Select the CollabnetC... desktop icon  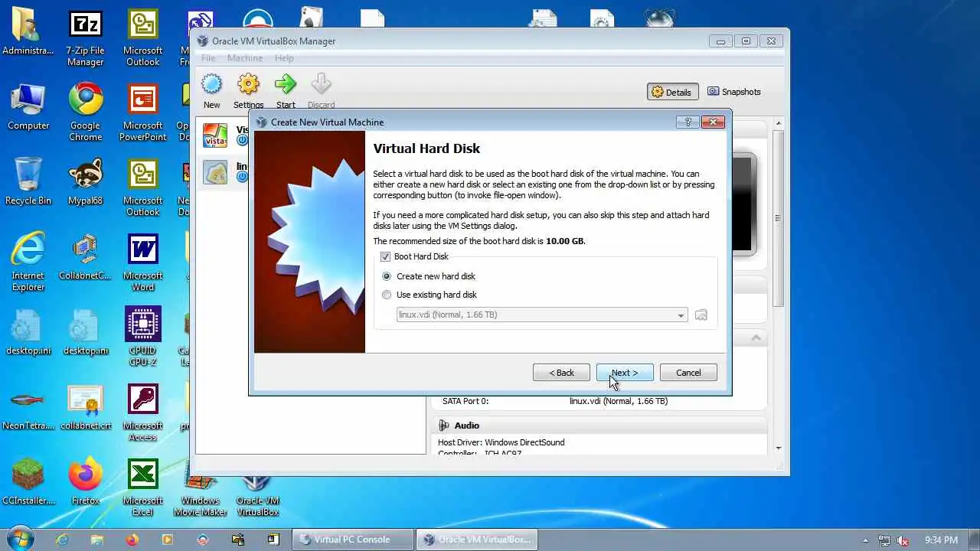(x=85, y=257)
